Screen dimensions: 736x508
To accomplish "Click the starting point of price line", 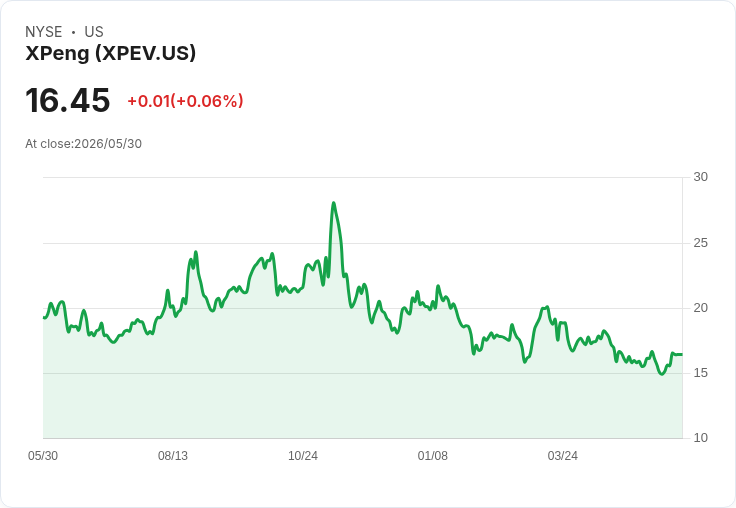I will tap(44, 318).
